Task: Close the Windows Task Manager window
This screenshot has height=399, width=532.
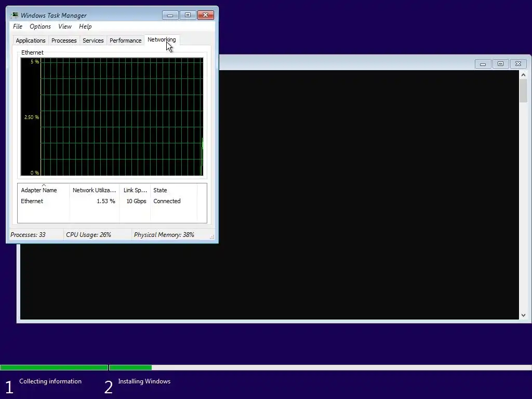Action: tap(206, 15)
